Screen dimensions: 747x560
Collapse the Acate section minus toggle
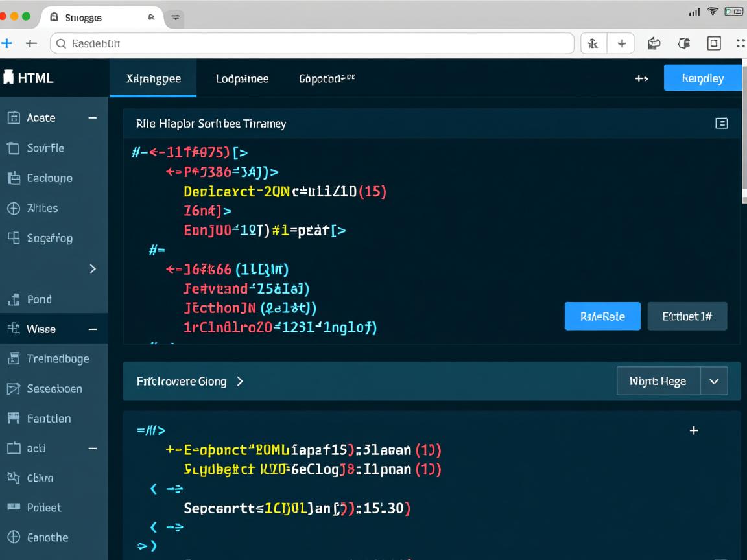pos(92,118)
